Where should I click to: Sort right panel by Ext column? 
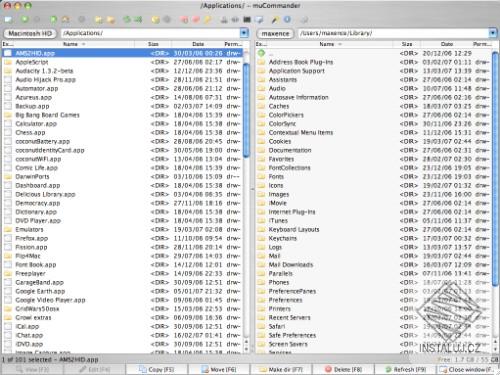[x=261, y=44]
